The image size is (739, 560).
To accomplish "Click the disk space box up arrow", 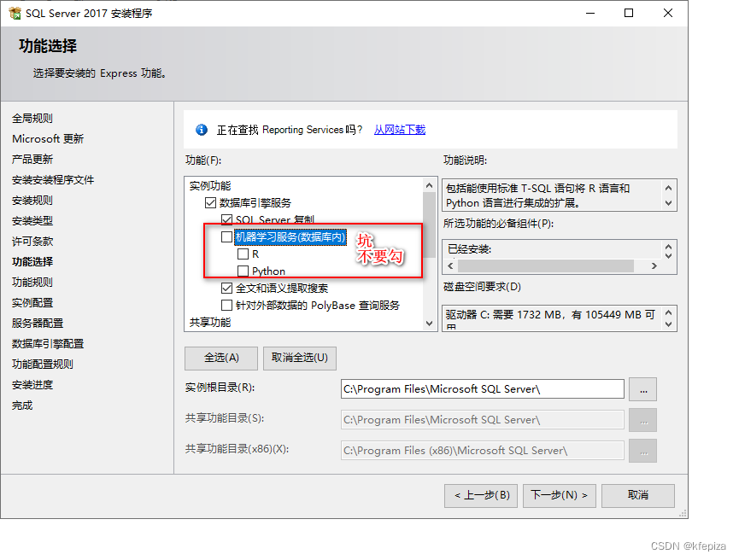I will (x=668, y=312).
